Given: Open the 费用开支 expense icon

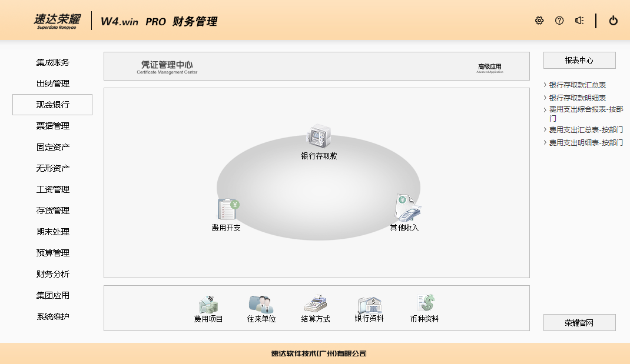Looking at the screenshot, I should (227, 210).
